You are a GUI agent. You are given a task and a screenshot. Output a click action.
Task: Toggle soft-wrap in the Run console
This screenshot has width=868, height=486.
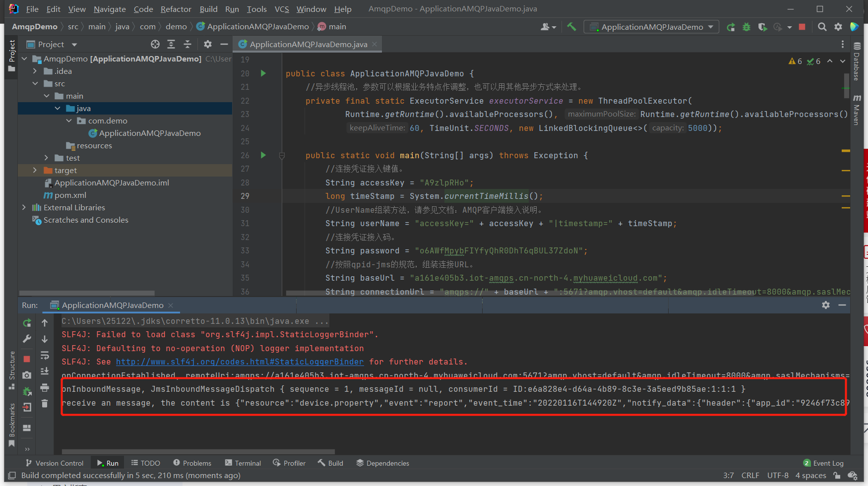[x=45, y=355]
